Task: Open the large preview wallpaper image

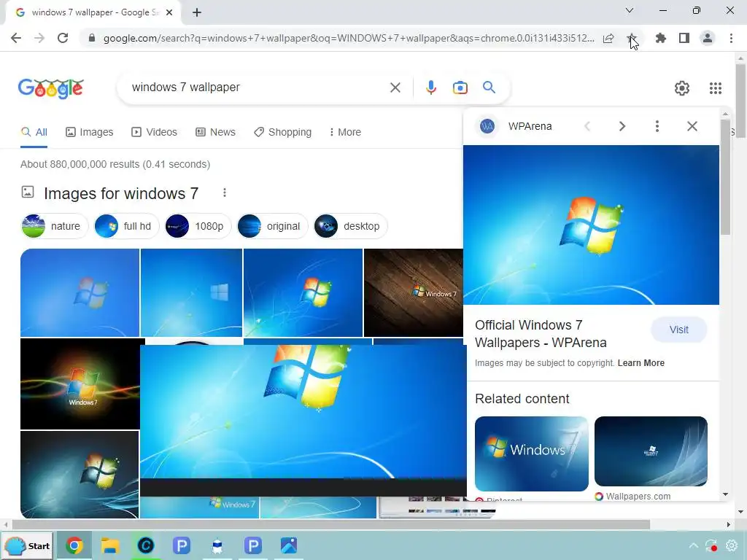Action: click(x=591, y=225)
